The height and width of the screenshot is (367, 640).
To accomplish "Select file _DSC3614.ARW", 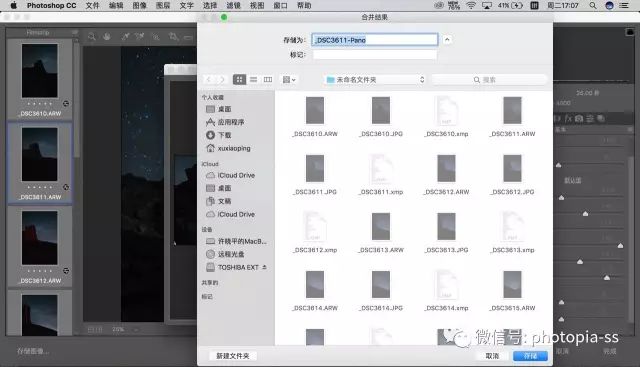I will click(x=315, y=291).
